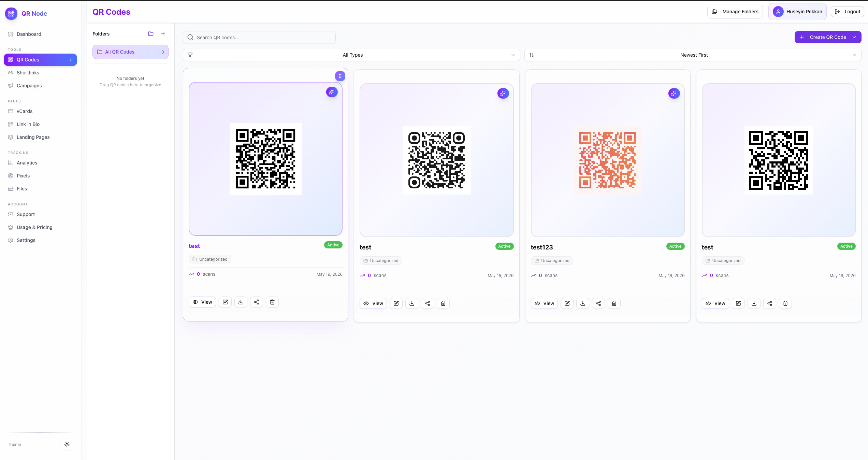The height and width of the screenshot is (460, 868).
Task: Click the QR Node logo icon
Action: (x=11, y=14)
